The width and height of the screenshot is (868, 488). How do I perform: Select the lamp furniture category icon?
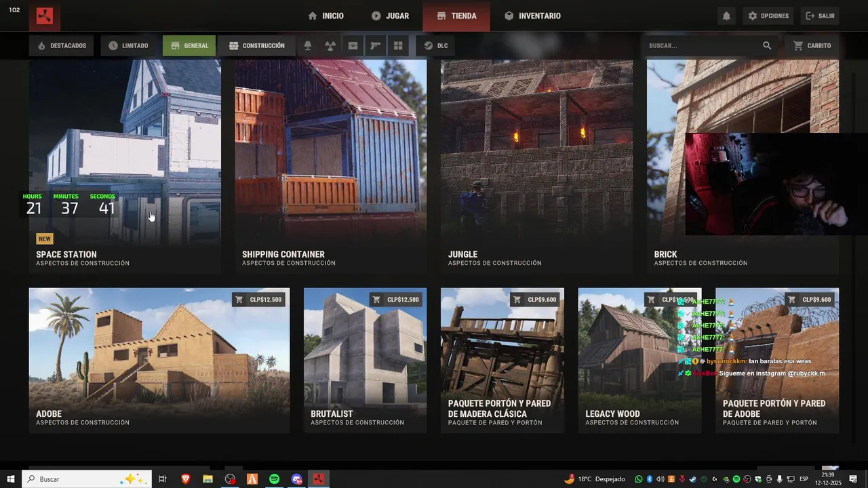click(308, 45)
